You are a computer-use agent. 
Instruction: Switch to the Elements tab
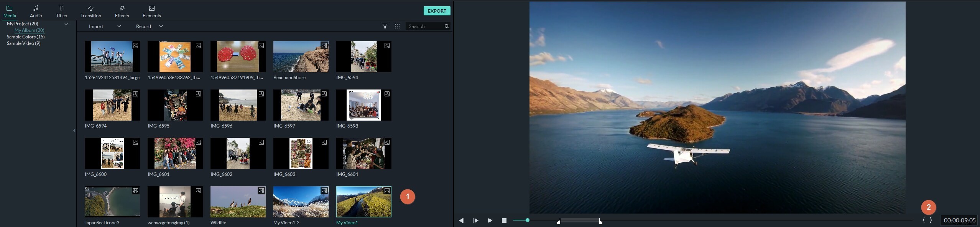coord(152,12)
